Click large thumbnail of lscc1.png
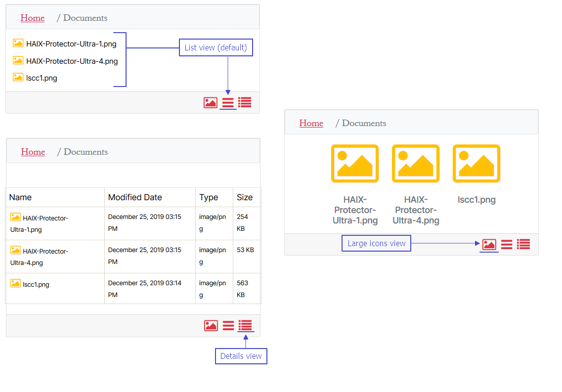562x392 pixels. tap(476, 164)
